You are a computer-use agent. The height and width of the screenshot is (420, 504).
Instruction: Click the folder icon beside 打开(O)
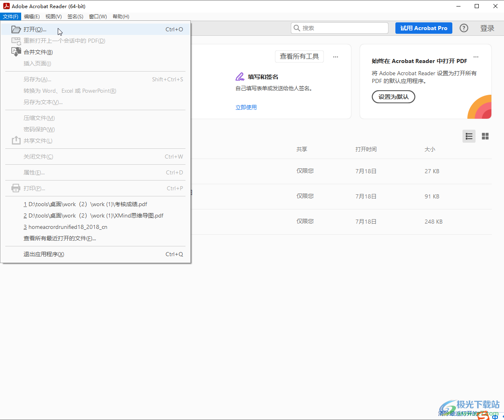pyautogui.click(x=16, y=29)
